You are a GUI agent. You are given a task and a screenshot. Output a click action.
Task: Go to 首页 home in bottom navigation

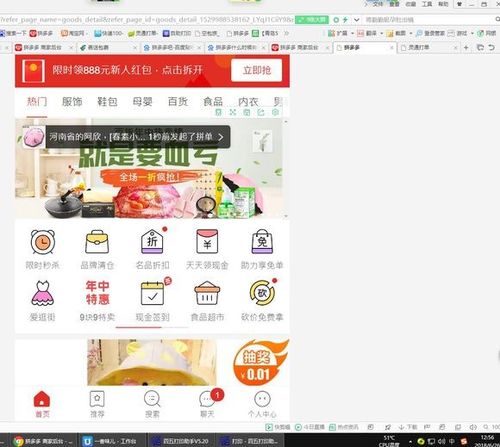[42, 404]
